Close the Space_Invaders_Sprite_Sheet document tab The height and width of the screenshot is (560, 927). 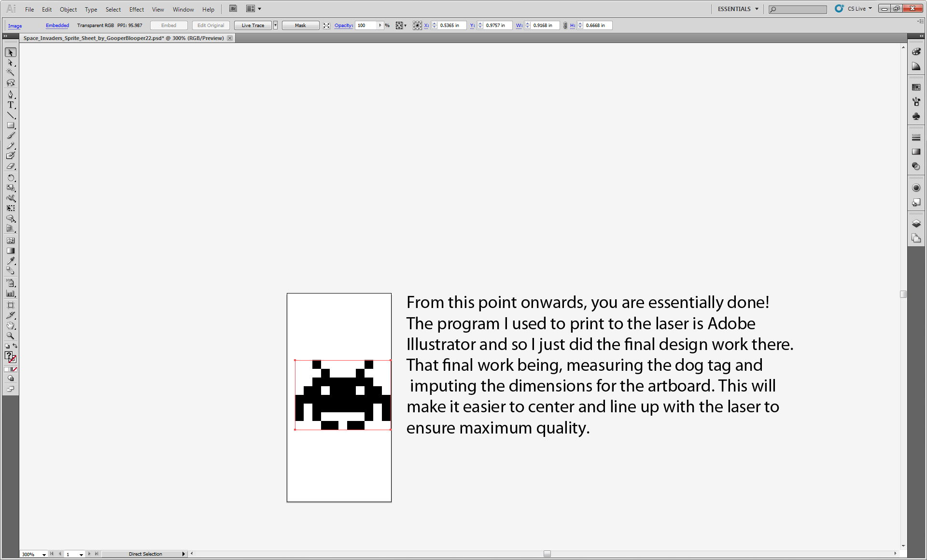click(230, 38)
